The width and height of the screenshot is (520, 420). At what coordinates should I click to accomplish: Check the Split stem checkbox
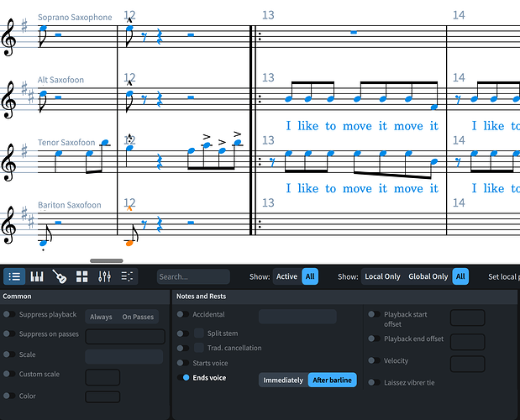[198, 333]
